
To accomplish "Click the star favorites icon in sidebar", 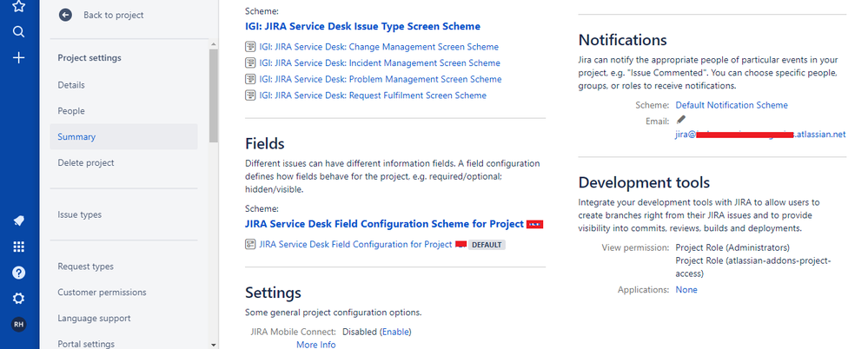I will 18,6.
